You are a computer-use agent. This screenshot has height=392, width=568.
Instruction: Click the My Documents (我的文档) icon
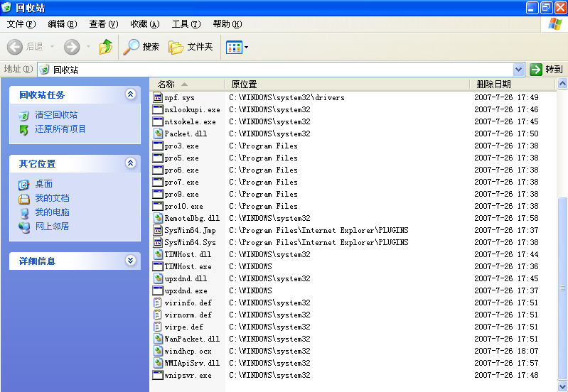click(x=23, y=199)
